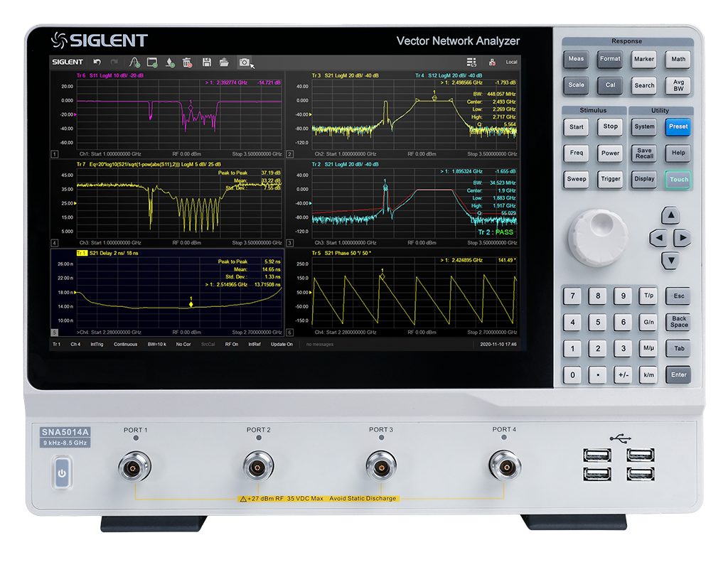Click the Scale button
This screenshot has width=728, height=567.
pyautogui.click(x=576, y=85)
